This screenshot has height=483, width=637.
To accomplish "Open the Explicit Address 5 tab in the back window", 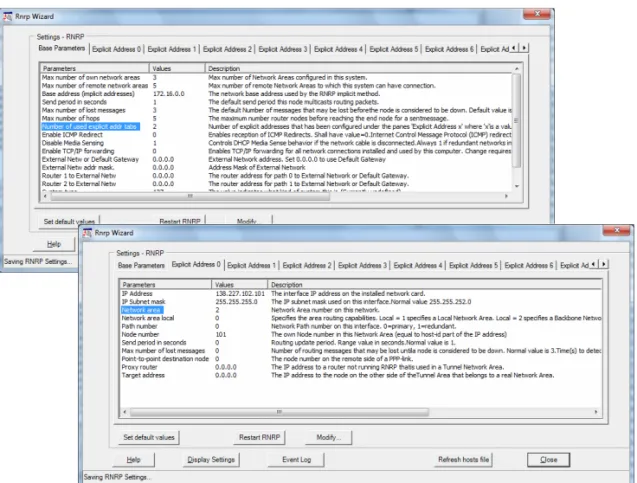I will [x=394, y=49].
